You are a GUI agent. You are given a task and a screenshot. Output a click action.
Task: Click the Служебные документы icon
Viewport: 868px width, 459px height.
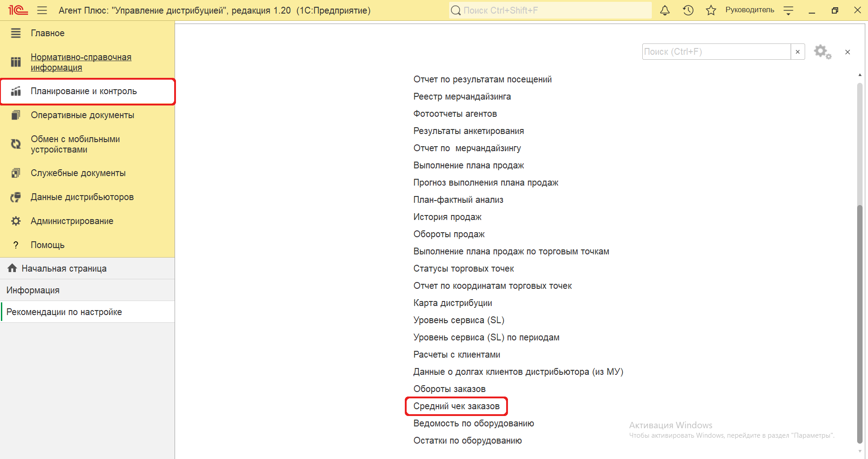tap(16, 173)
